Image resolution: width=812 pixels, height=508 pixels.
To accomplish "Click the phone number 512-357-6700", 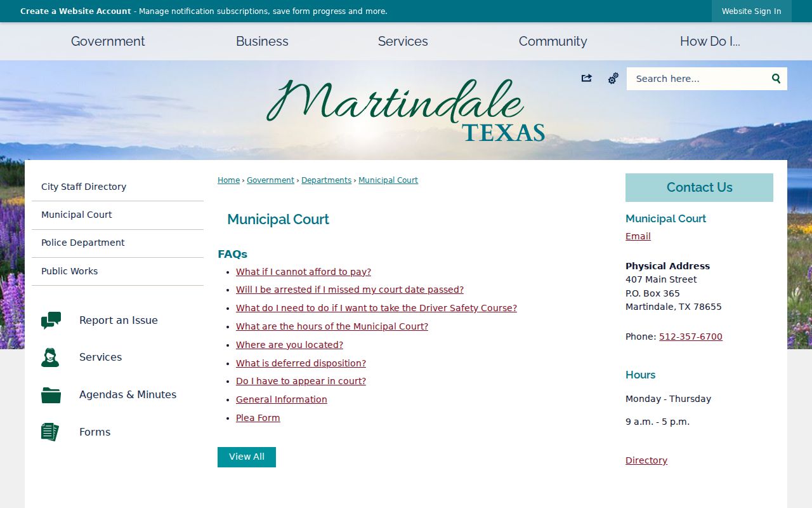I will point(691,337).
